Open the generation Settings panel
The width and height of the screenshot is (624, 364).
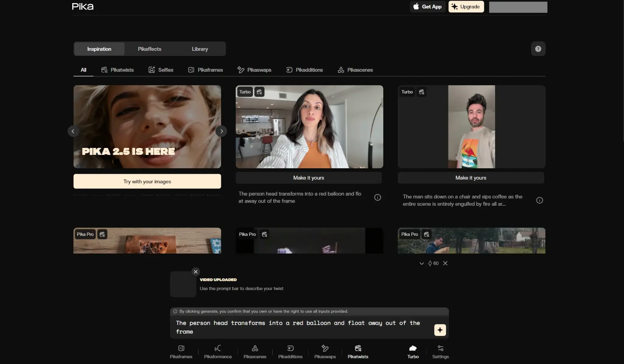pos(440,352)
